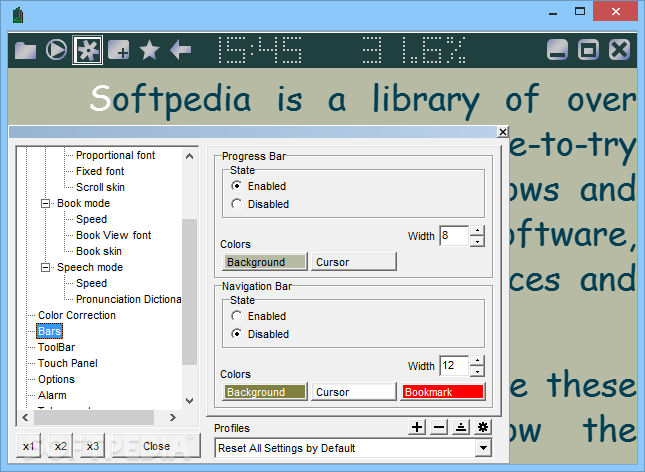The width and height of the screenshot is (645, 472).
Task: Increase Navigation Bar width by one
Action: tap(477, 360)
